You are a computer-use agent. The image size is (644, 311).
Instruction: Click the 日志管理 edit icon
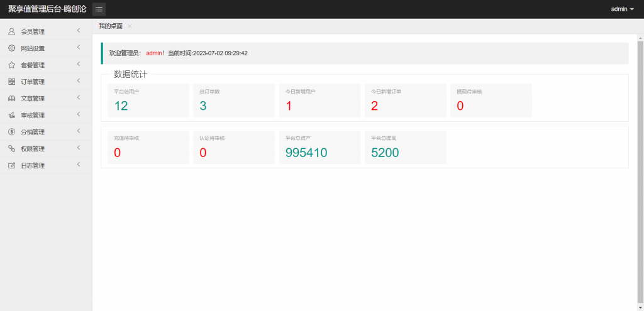(x=12, y=165)
